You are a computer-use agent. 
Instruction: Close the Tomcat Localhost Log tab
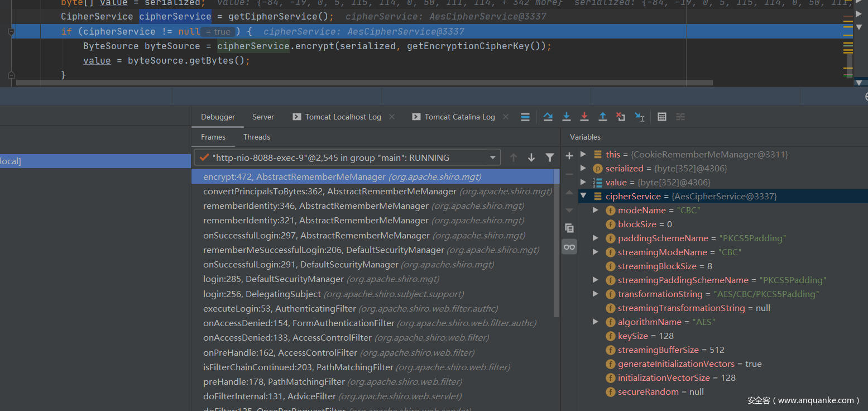click(392, 117)
